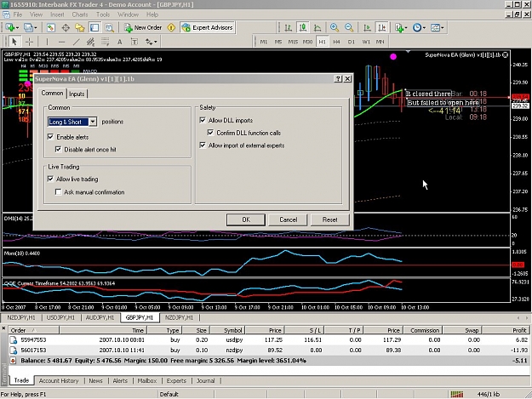Switch chart to candlesticks view icon
Image resolution: width=532 pixels, height=399 pixels.
[x=303, y=28]
